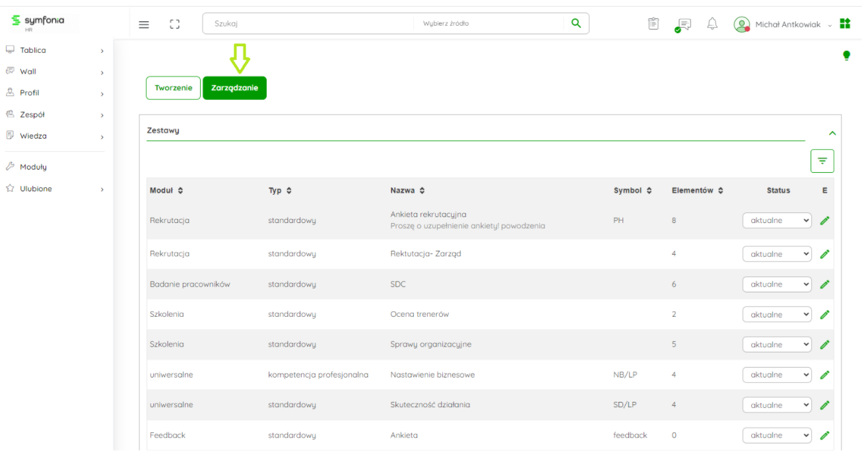
Task: Toggle fullscreen mode icon
Action: pos(174,24)
